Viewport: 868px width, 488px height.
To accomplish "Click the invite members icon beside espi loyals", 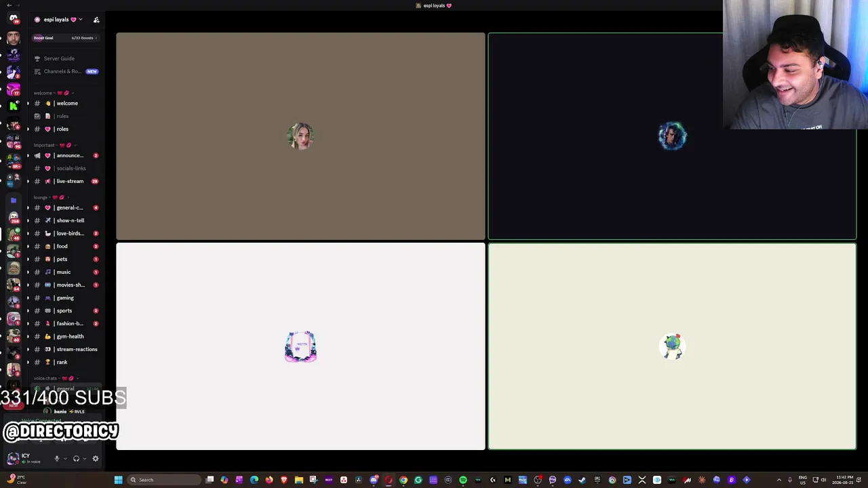I will point(96,20).
